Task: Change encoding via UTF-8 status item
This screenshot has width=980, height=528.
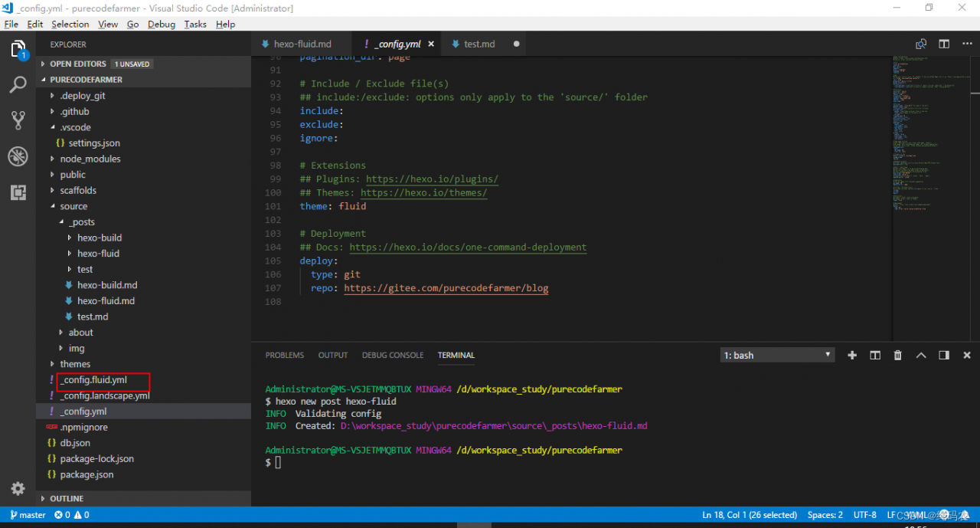Action: 864,515
